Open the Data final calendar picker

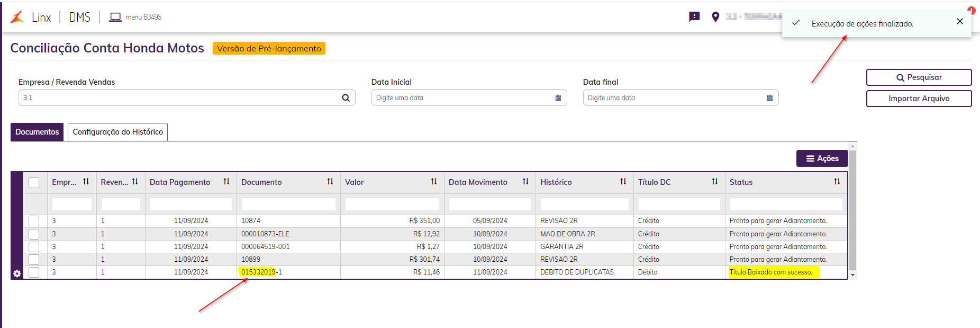(x=769, y=98)
